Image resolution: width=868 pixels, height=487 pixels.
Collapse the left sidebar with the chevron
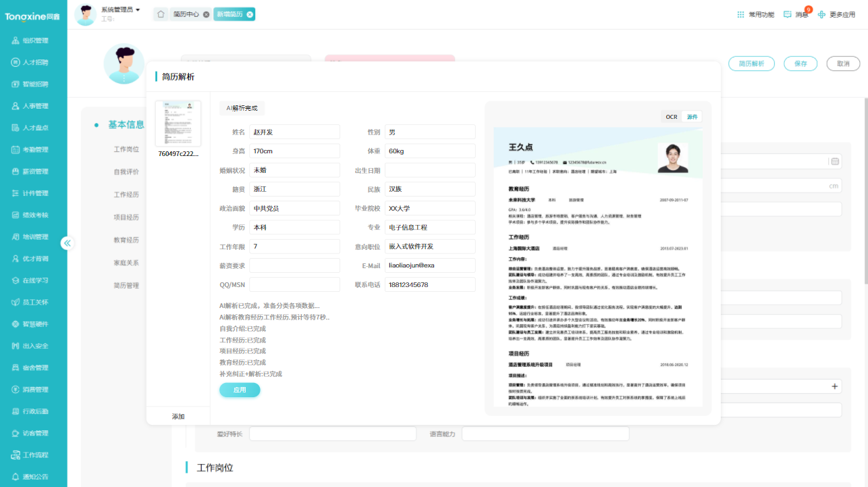tap(67, 244)
